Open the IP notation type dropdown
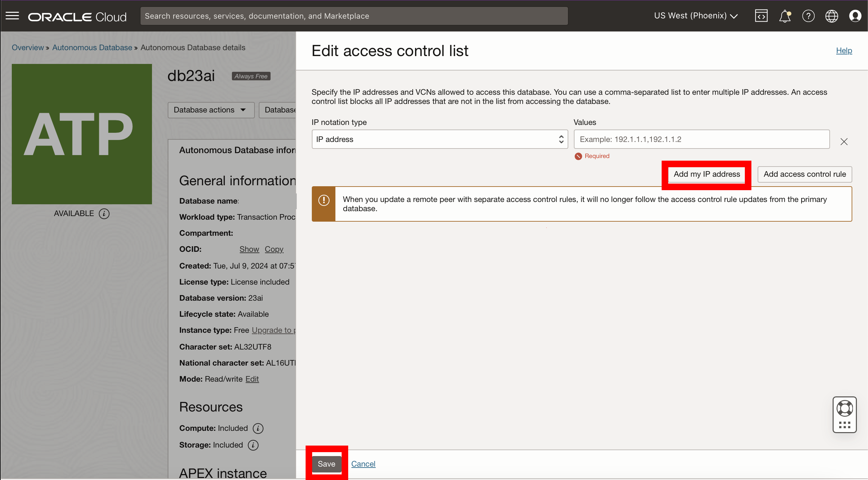 click(x=440, y=139)
